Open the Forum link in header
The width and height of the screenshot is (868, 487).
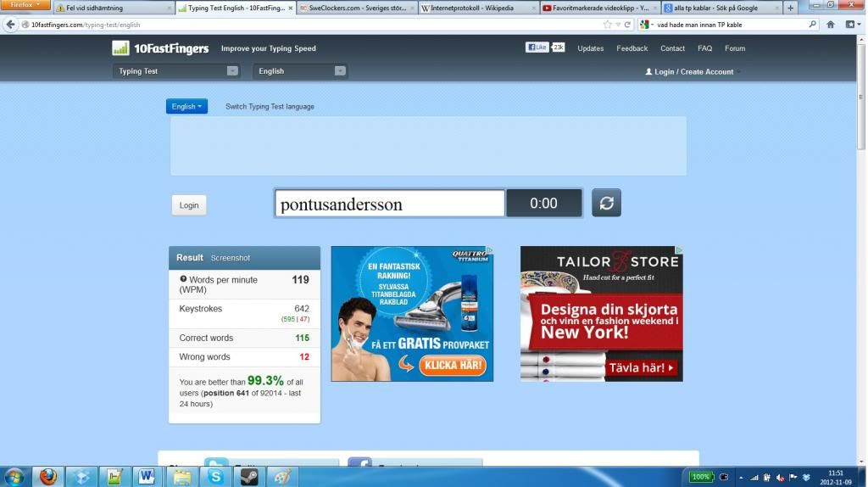[x=735, y=48]
